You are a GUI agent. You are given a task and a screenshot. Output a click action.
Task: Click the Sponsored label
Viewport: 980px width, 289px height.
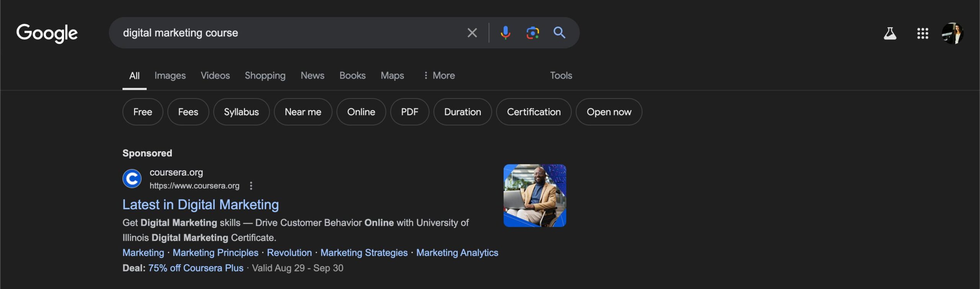[x=147, y=153]
